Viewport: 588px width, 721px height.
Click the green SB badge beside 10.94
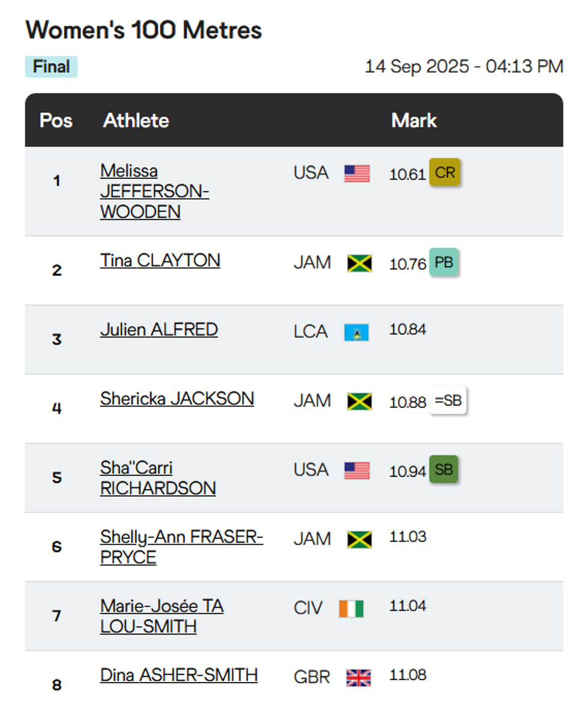pos(443,470)
